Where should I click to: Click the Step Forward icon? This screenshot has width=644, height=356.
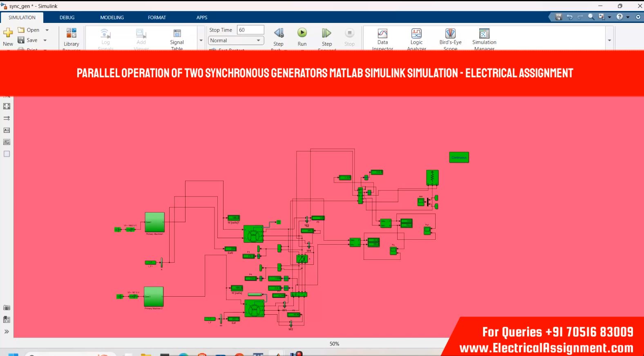click(x=326, y=34)
